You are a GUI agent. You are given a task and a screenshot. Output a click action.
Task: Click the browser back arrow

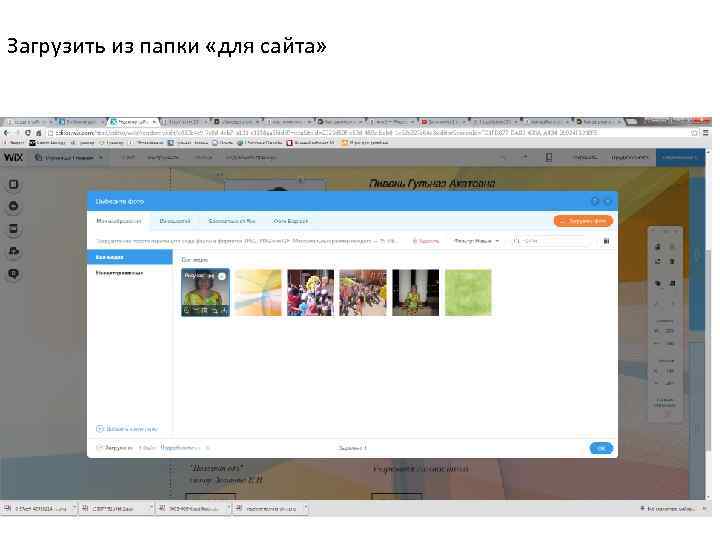pos(6,133)
